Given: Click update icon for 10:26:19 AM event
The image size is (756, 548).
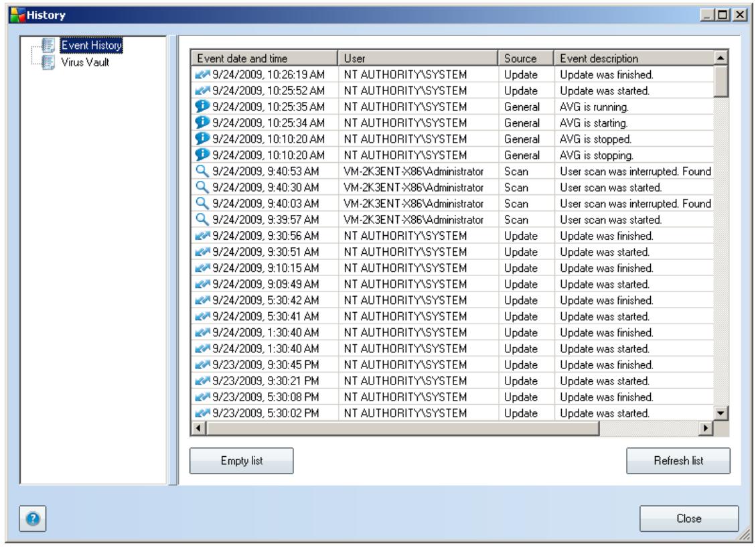Looking at the screenshot, I should point(202,74).
